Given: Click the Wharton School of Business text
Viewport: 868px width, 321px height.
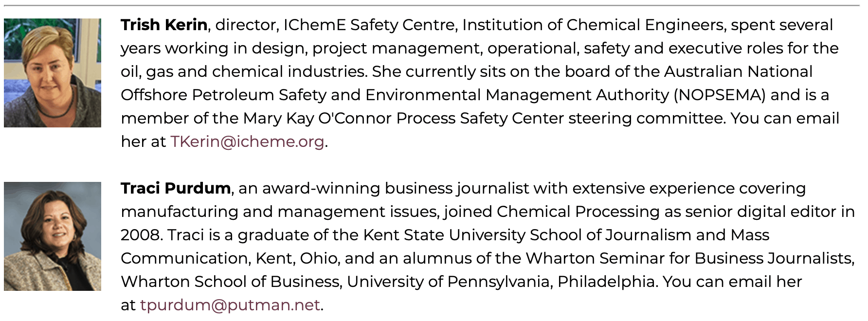Looking at the screenshot, I should click(x=230, y=282).
